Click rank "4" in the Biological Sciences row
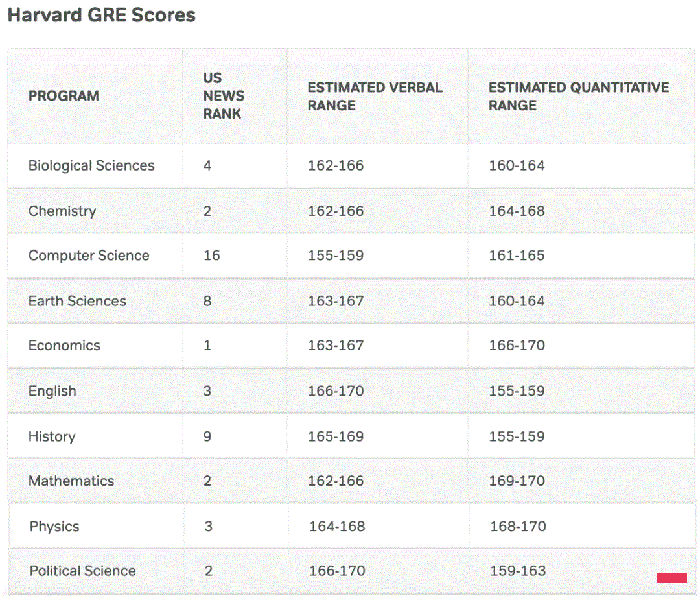Screen dimensions: 700x596 coord(207,166)
